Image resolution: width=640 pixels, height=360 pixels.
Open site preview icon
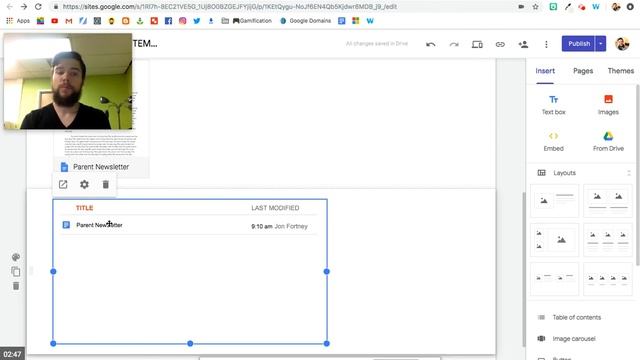tap(477, 44)
